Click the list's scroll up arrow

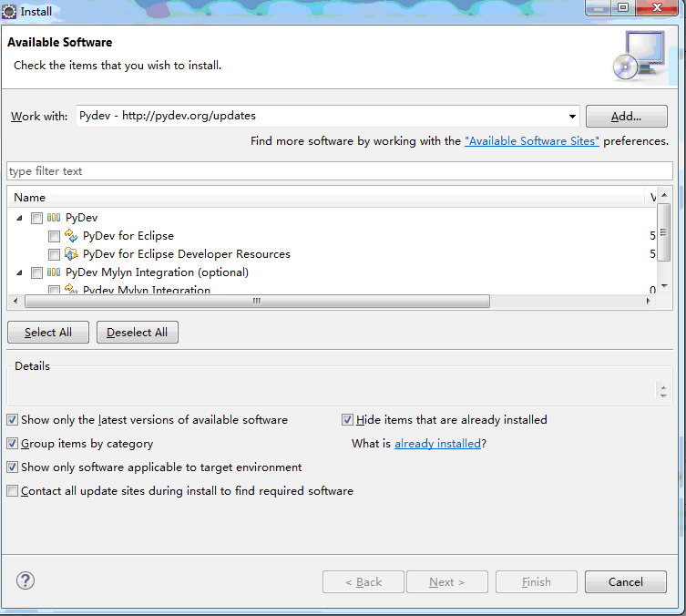click(664, 195)
